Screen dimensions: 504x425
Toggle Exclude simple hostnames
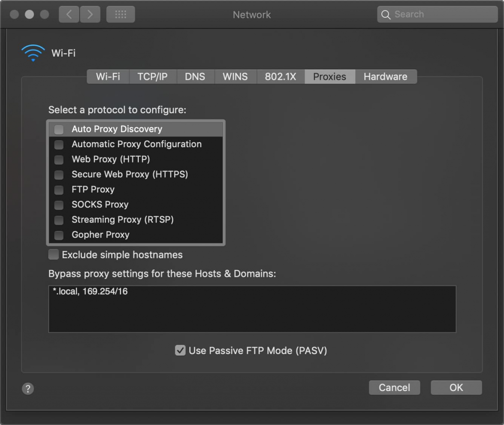[x=53, y=255]
